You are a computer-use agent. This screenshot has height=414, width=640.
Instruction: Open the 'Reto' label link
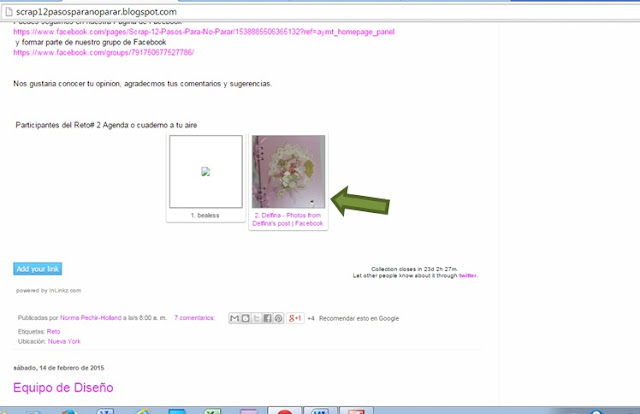click(x=53, y=332)
